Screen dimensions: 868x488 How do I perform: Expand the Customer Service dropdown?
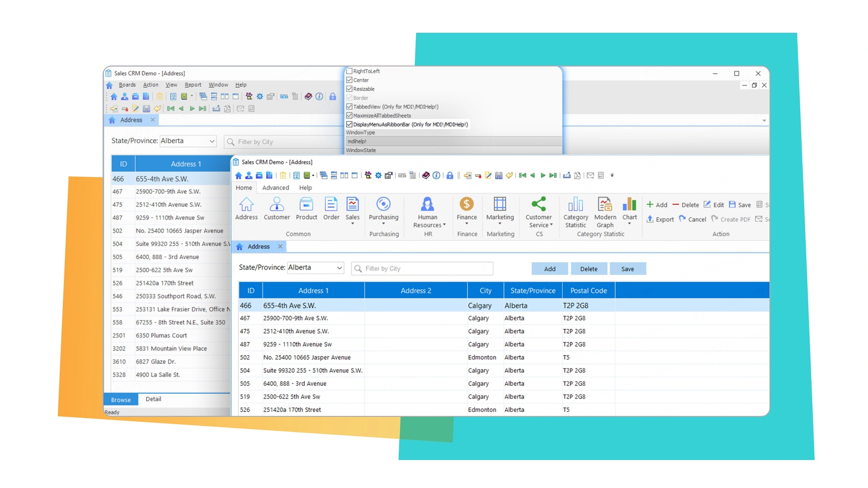tap(551, 225)
